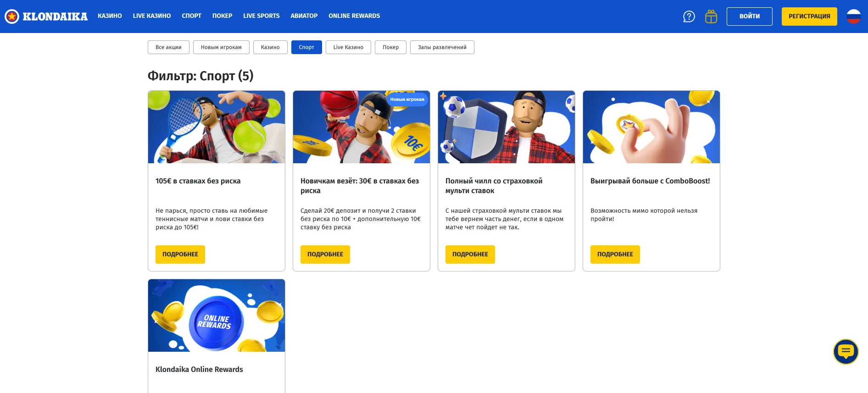Open 'Авиатор' in the top menu
The height and width of the screenshot is (393, 868).
point(304,16)
